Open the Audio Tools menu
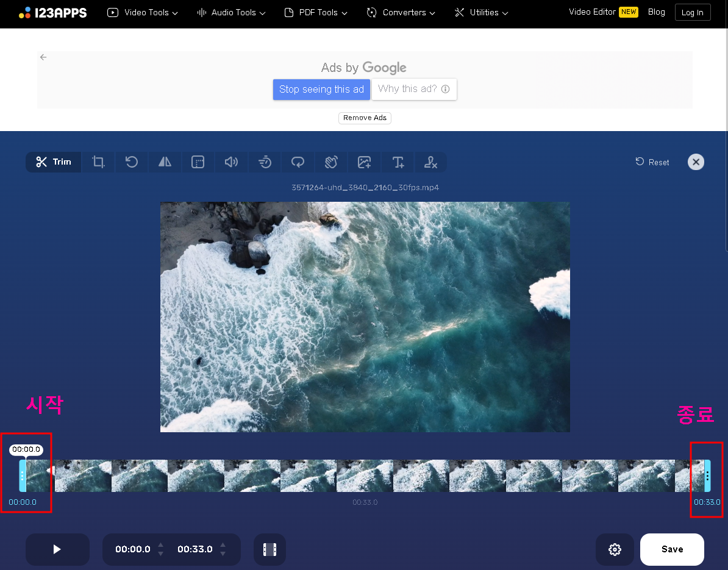The height and width of the screenshot is (570, 728). (x=231, y=13)
